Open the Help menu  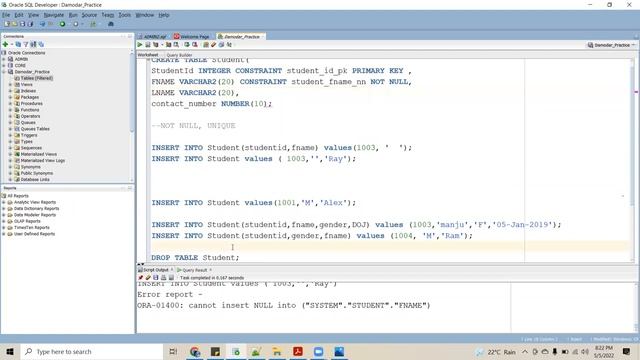(x=164, y=15)
